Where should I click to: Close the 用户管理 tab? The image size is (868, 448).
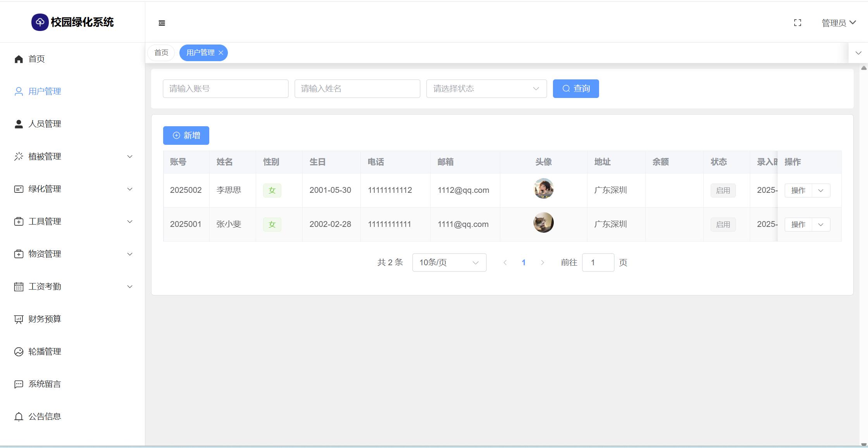click(221, 53)
